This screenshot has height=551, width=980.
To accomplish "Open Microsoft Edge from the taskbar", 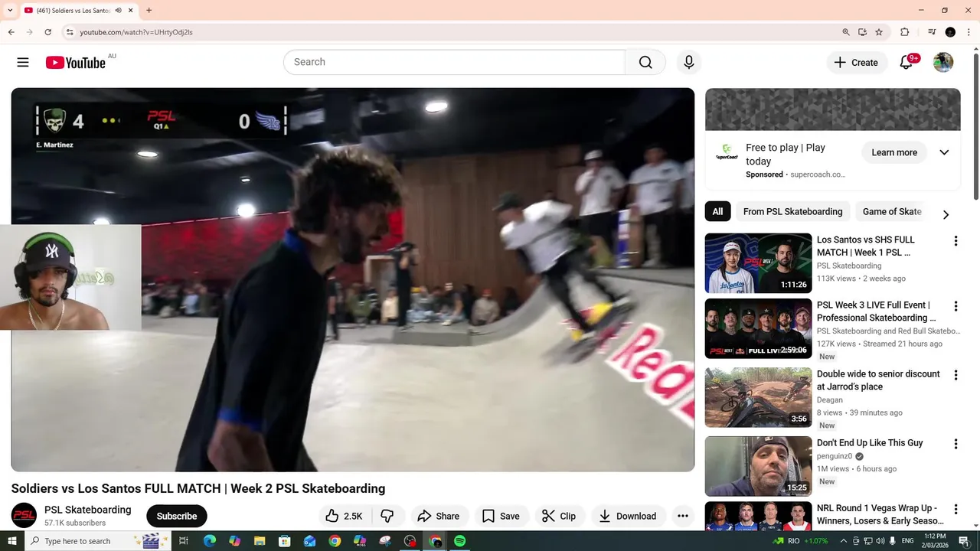I will (209, 541).
